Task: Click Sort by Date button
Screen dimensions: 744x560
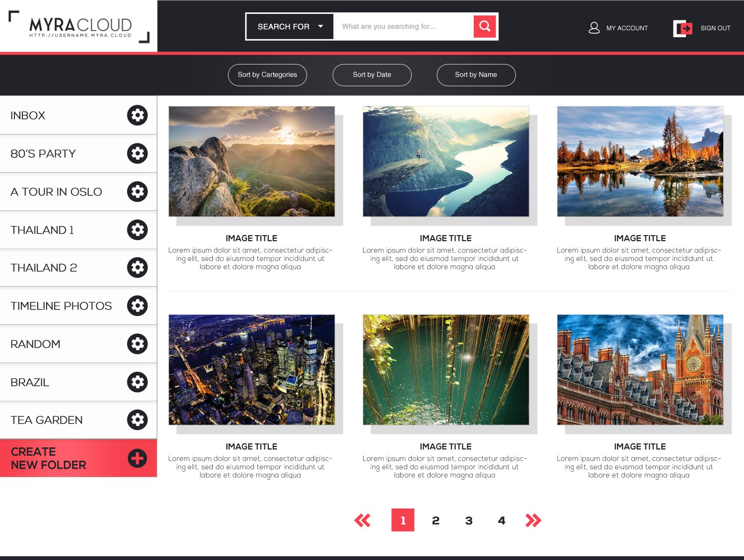Action: tap(372, 75)
